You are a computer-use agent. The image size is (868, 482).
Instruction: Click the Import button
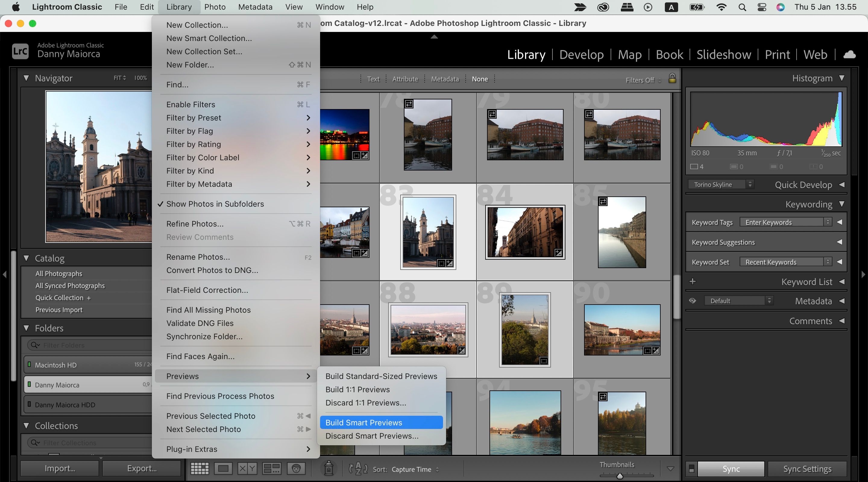(59, 468)
